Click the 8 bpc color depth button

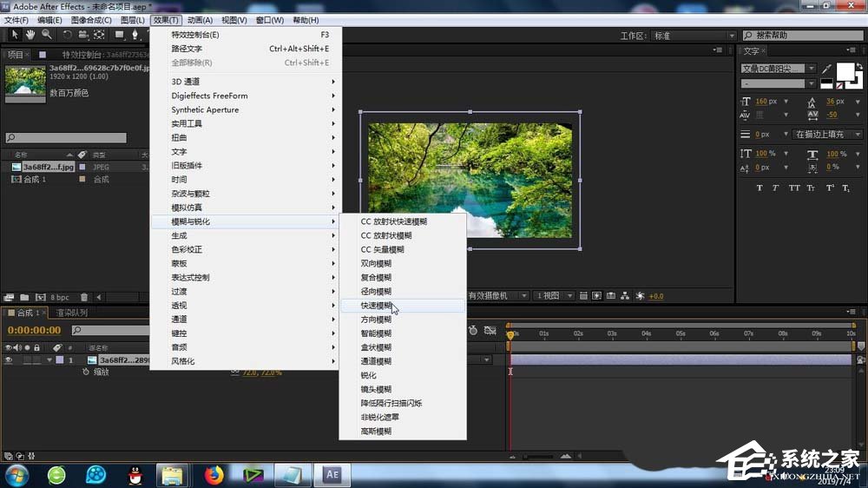(59, 297)
